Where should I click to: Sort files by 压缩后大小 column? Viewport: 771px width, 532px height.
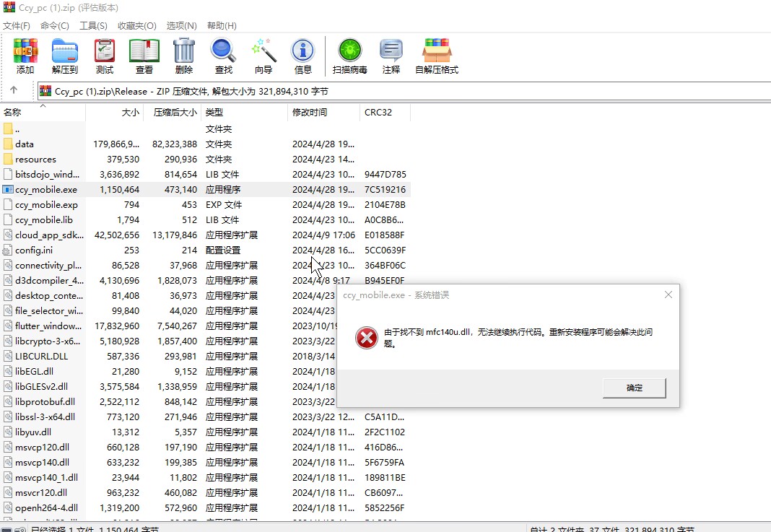[174, 113]
